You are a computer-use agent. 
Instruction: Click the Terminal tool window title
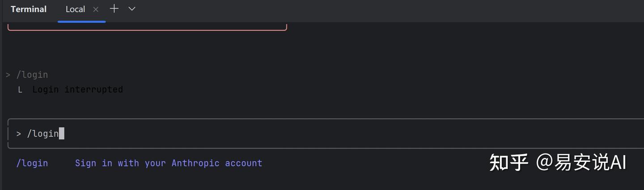point(29,9)
